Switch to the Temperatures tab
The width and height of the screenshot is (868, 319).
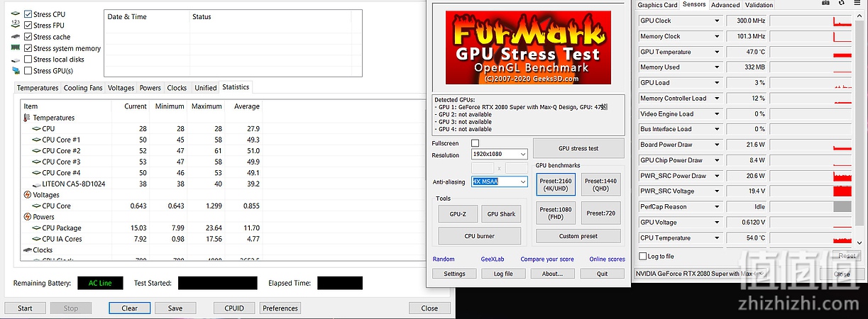tap(38, 88)
